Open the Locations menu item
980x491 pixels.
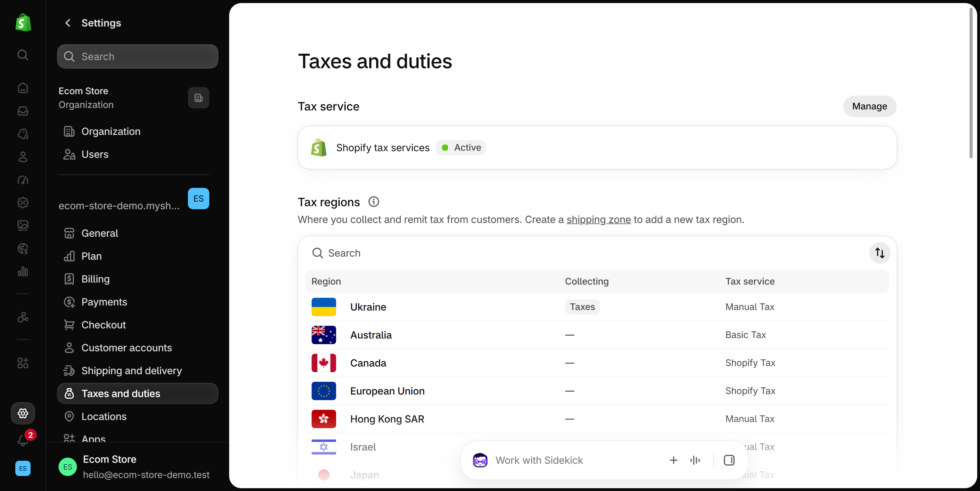[138, 416]
